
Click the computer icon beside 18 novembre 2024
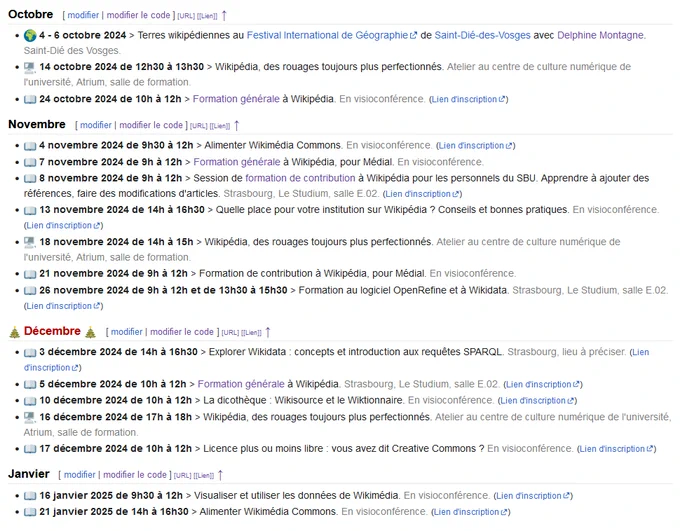[30, 242]
